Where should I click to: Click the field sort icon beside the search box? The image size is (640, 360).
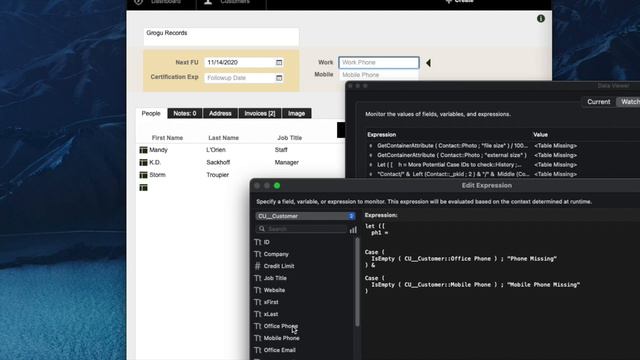(x=353, y=230)
